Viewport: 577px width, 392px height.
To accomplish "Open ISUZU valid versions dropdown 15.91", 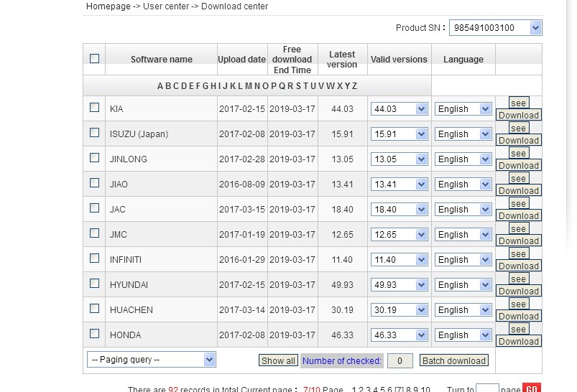I will [400, 134].
